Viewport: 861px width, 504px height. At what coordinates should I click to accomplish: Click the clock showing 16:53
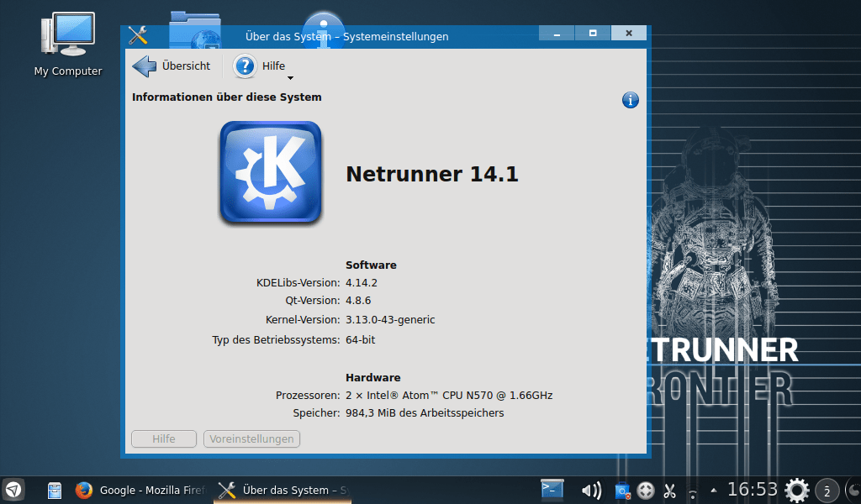[754, 489]
